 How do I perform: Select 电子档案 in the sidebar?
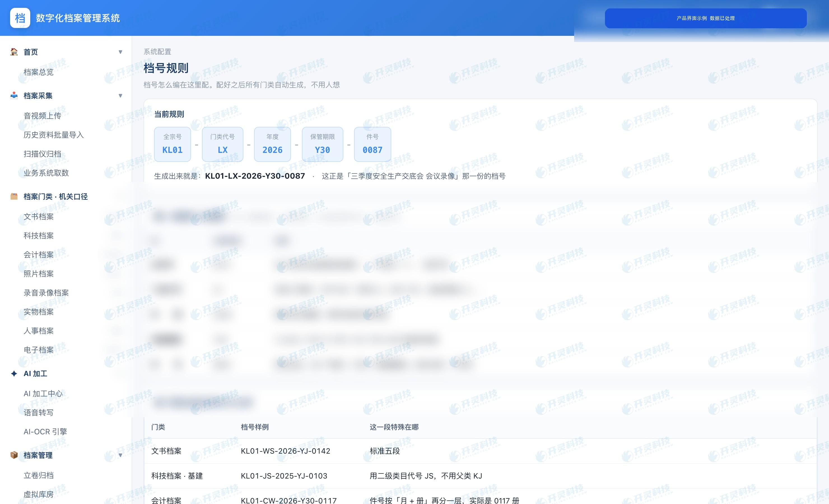coord(39,350)
